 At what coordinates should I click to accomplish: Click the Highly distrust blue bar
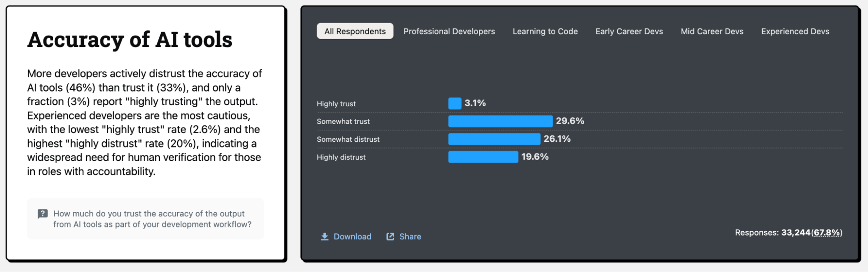(483, 157)
